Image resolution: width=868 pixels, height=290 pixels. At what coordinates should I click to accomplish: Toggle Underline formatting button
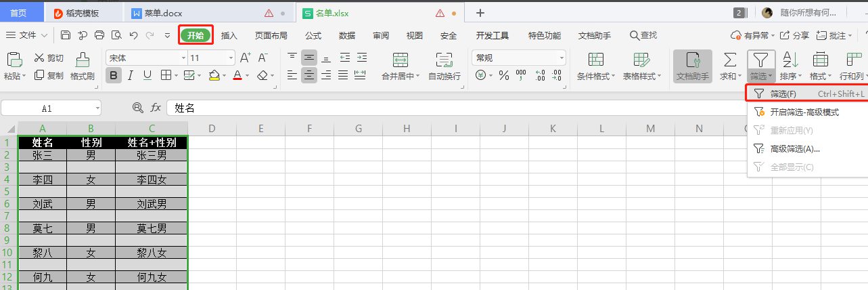pyautogui.click(x=145, y=75)
